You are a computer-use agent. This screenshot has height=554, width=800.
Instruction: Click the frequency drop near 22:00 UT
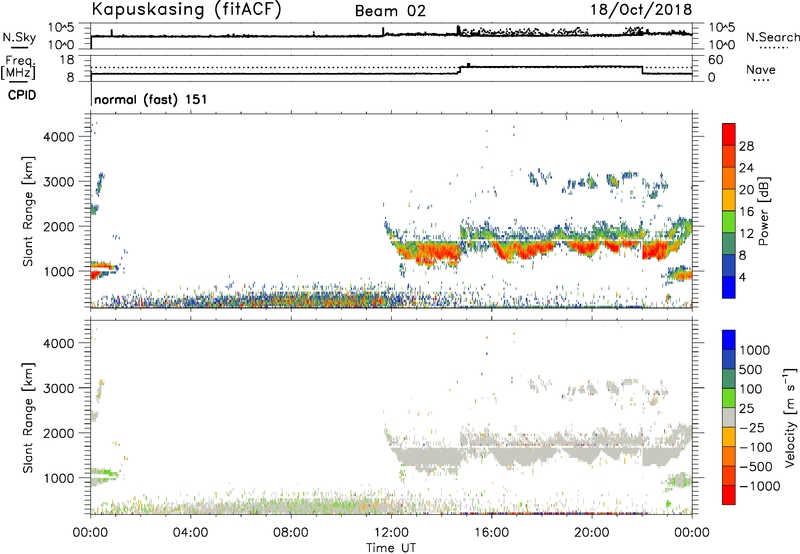642,70
